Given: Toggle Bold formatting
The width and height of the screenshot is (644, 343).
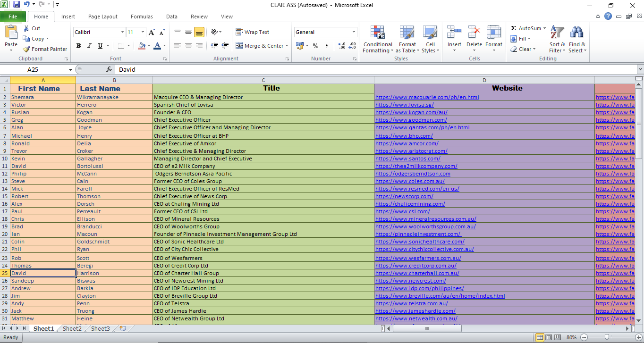Looking at the screenshot, I should click(x=78, y=46).
